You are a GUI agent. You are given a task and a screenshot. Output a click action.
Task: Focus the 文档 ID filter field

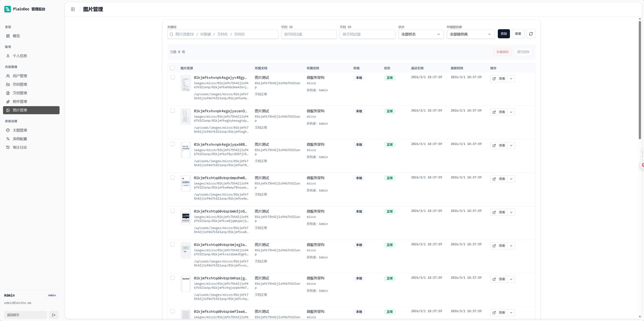pyautogui.click(x=367, y=34)
